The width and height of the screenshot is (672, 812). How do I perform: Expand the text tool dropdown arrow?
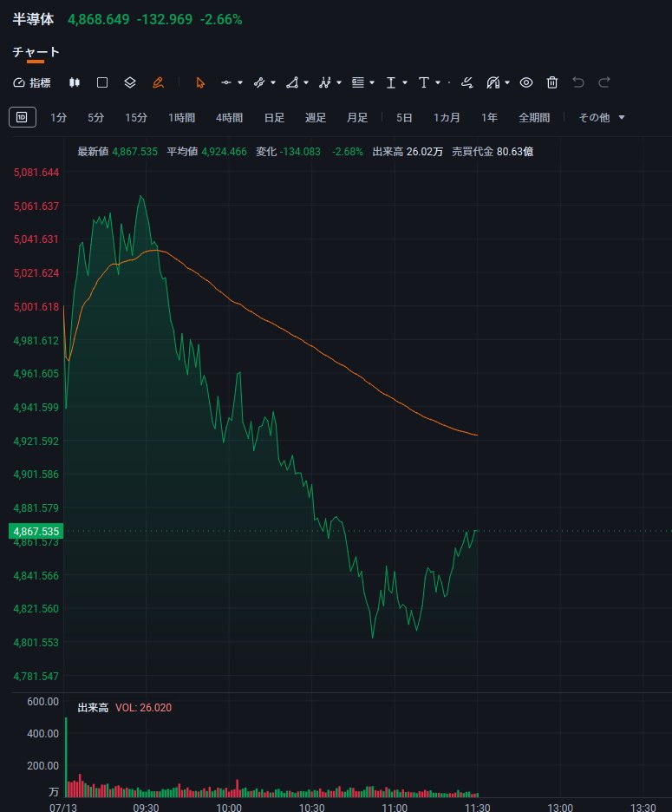[x=438, y=83]
